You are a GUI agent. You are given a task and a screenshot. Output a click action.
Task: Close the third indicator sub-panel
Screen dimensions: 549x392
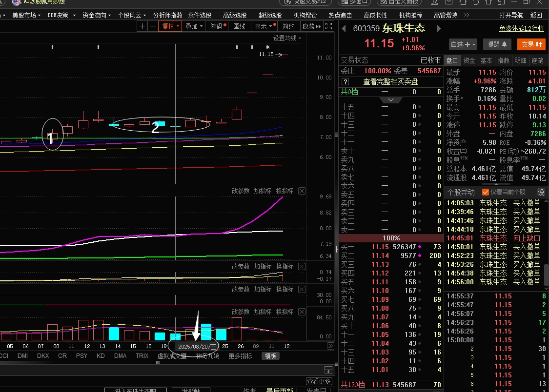click(302, 290)
